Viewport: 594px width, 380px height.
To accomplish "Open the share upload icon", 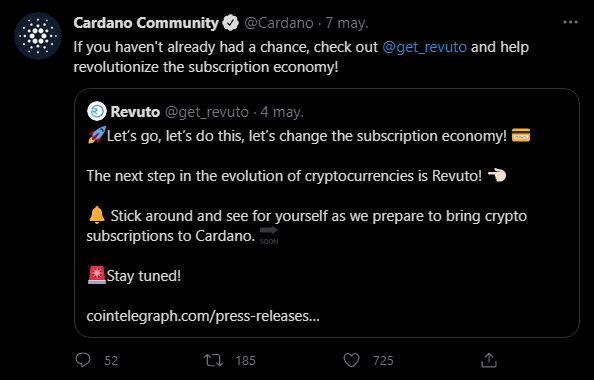I will point(489,360).
